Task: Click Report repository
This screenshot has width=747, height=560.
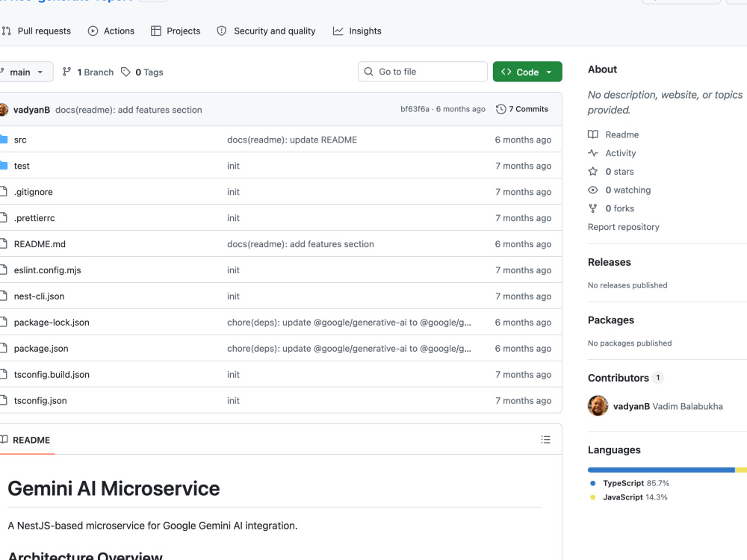Action: (x=624, y=227)
